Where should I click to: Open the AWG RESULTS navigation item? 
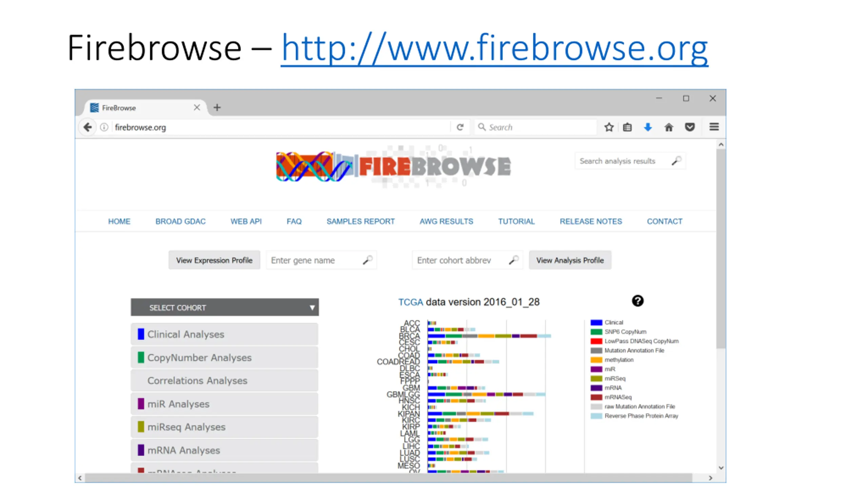tap(446, 221)
